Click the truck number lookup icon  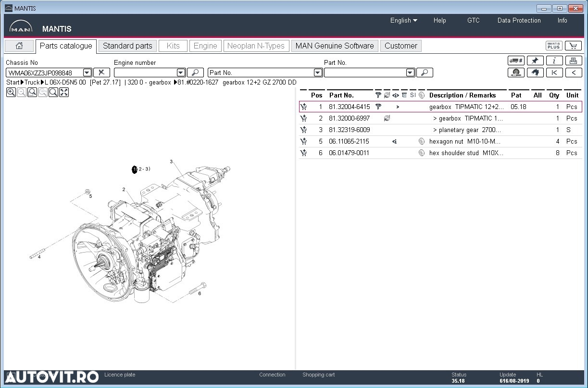pos(516,61)
